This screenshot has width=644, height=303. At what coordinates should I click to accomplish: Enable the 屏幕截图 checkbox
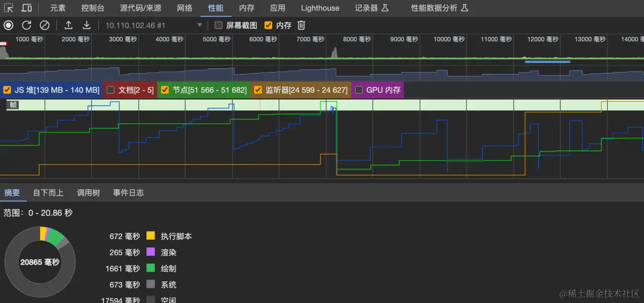click(218, 25)
